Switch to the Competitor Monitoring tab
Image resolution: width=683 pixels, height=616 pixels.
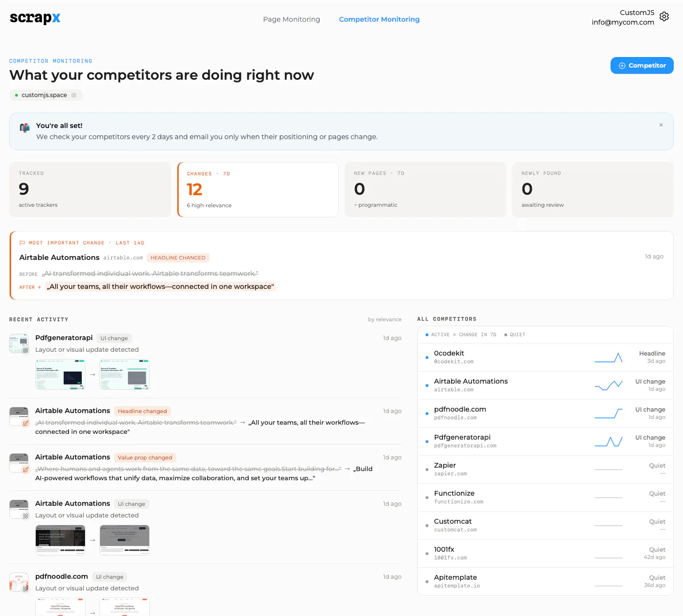(x=379, y=19)
